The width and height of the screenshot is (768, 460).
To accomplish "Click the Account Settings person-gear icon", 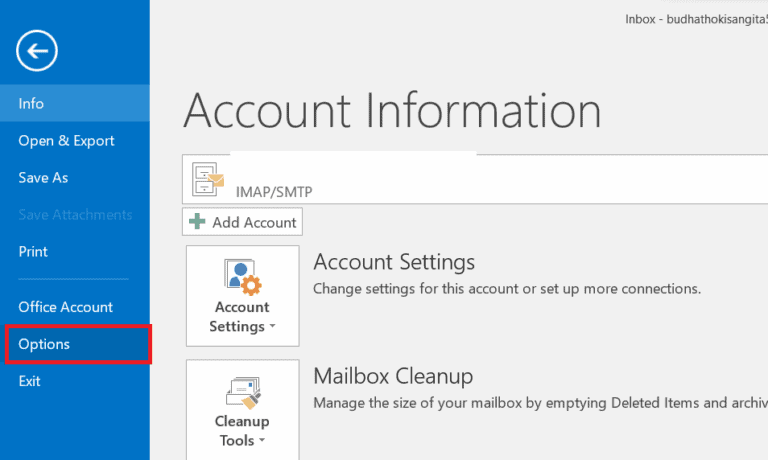I will [x=242, y=277].
